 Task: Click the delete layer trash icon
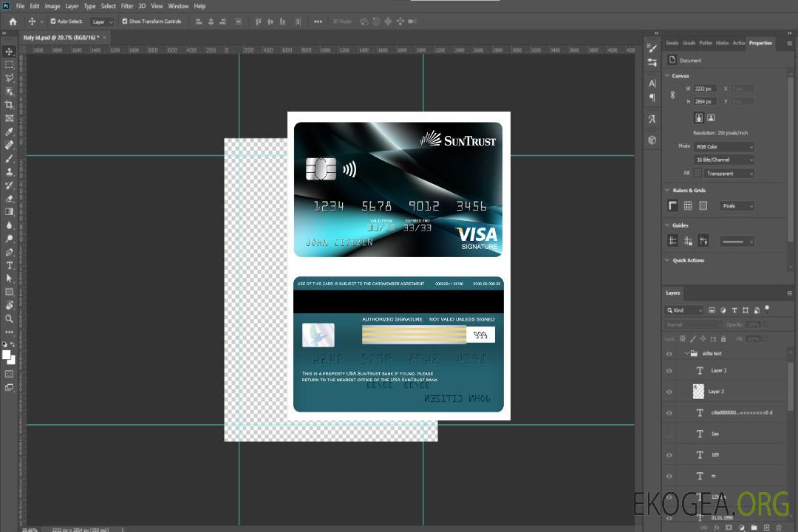point(778,528)
